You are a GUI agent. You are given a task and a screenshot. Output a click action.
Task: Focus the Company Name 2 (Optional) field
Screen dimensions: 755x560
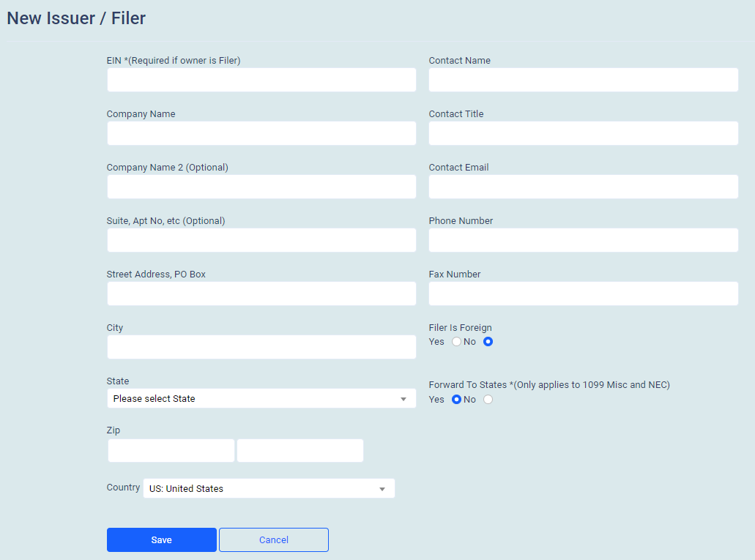(261, 187)
